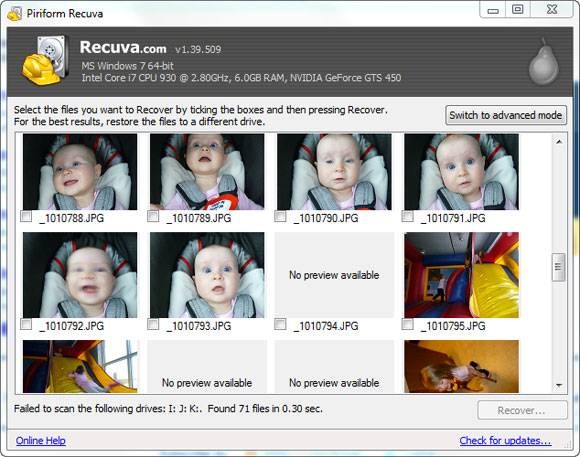Image resolution: width=580 pixels, height=457 pixels.
Task: Click the _1010795.JPG file name
Action: 453,326
